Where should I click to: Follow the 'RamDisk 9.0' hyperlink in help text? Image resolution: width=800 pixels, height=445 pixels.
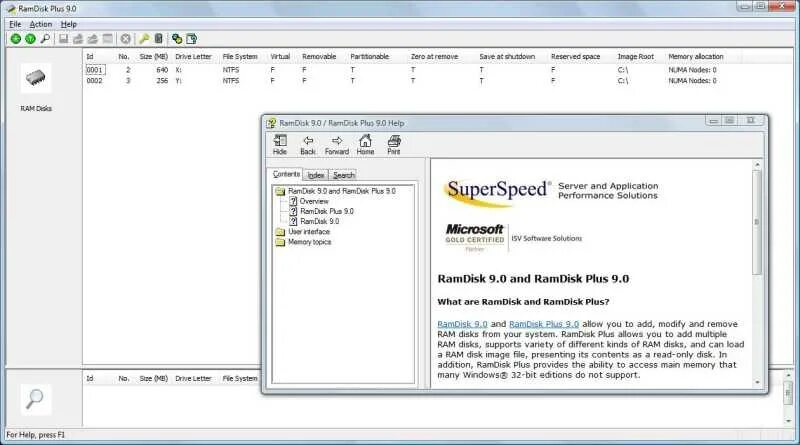pos(462,324)
